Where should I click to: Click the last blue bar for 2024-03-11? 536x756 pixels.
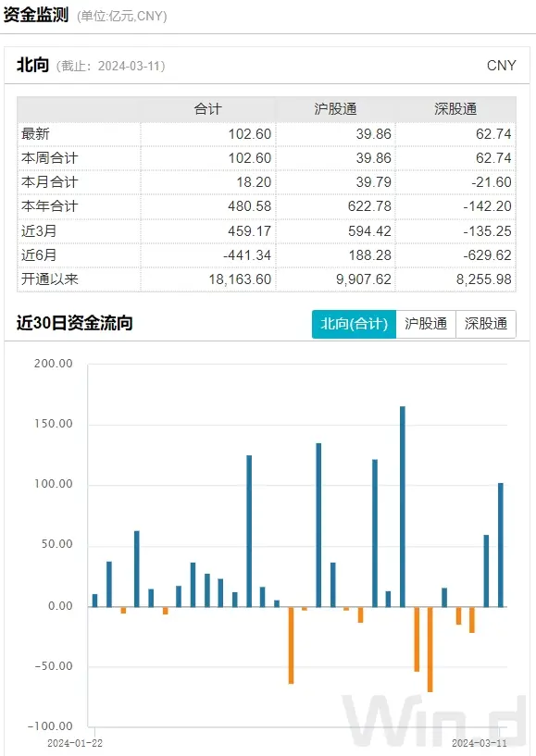click(x=500, y=545)
